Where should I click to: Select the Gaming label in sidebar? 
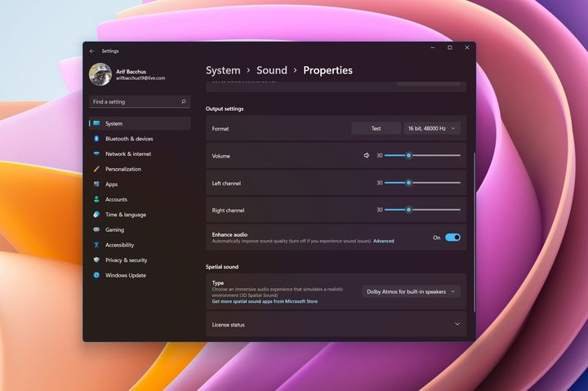[115, 230]
